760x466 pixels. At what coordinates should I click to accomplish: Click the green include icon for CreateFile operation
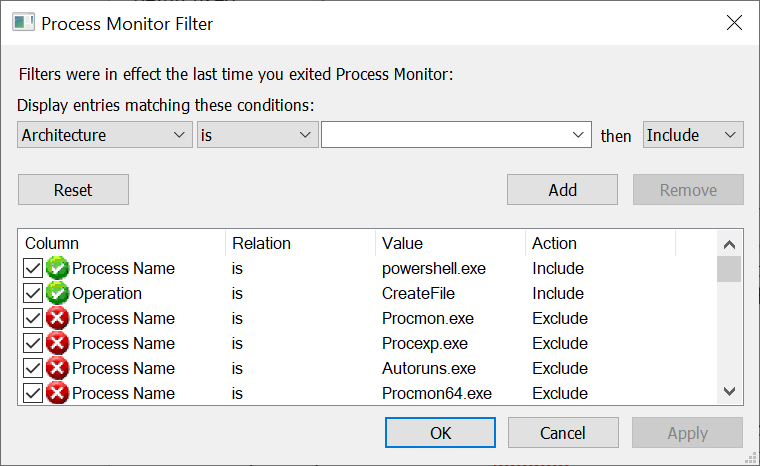point(57,293)
